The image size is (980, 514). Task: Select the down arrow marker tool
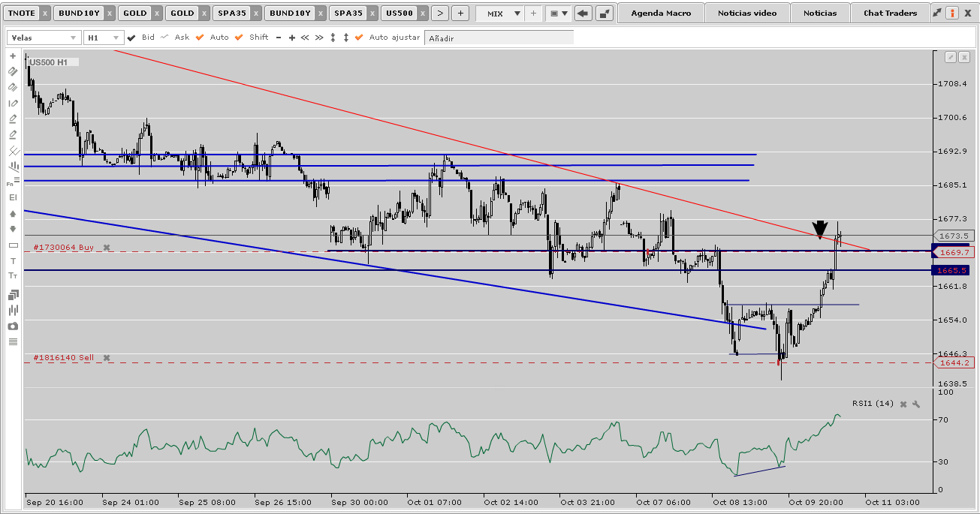[x=12, y=229]
